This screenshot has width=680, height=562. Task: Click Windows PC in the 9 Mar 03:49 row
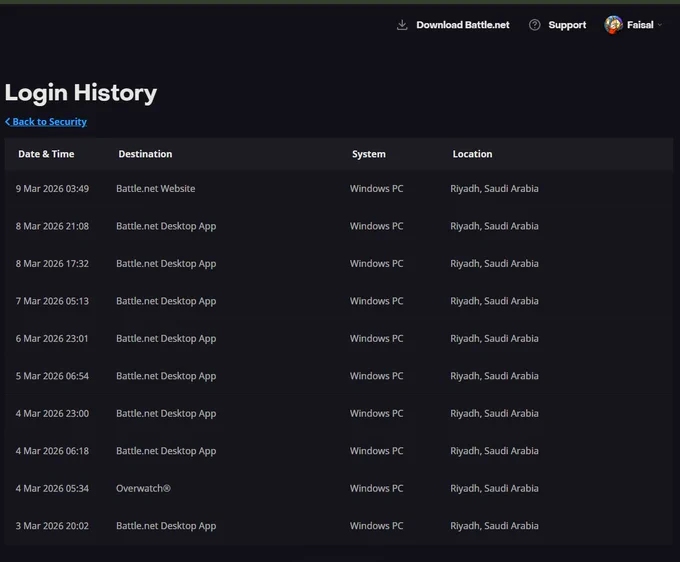376,189
